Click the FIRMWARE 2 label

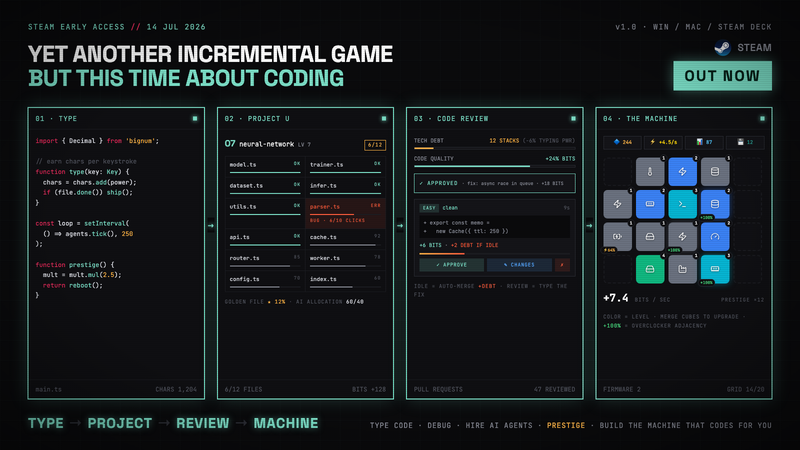(x=622, y=389)
